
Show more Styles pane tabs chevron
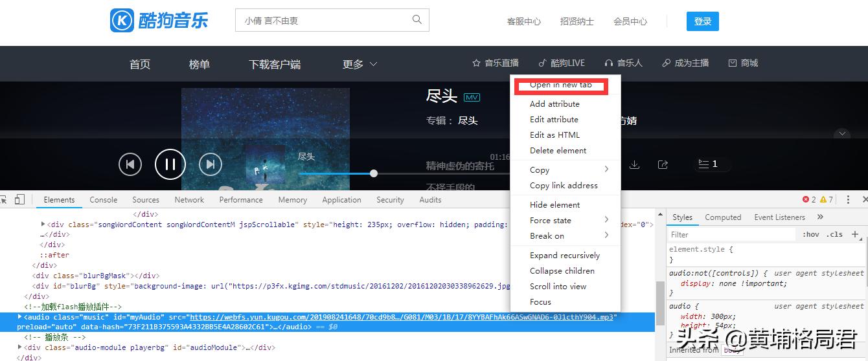click(820, 217)
